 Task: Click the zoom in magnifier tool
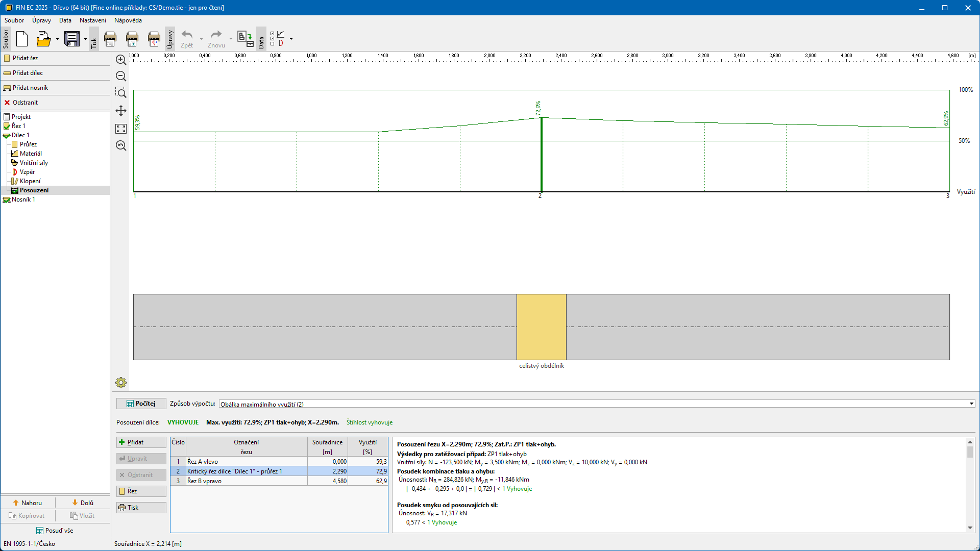coord(121,60)
